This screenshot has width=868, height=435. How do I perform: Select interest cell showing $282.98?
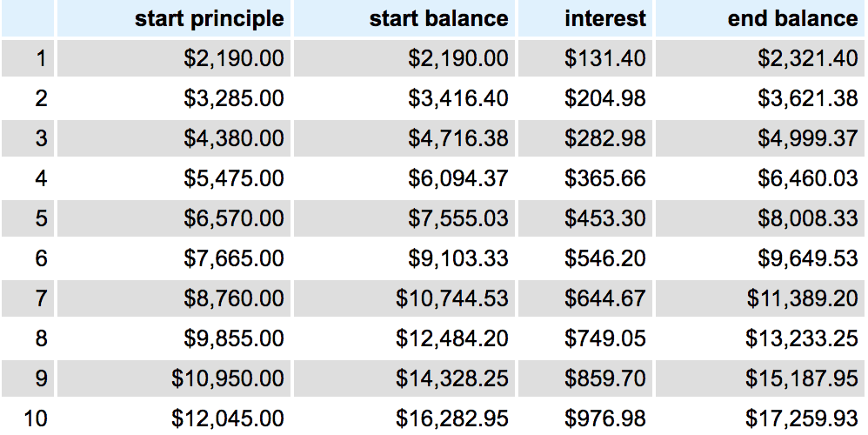[x=605, y=138]
